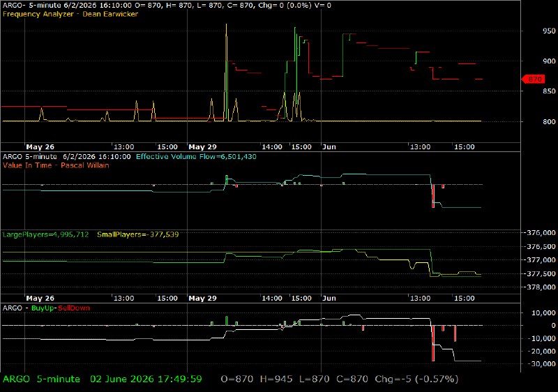Click 'Jun' on the top time axis

[x=329, y=147]
